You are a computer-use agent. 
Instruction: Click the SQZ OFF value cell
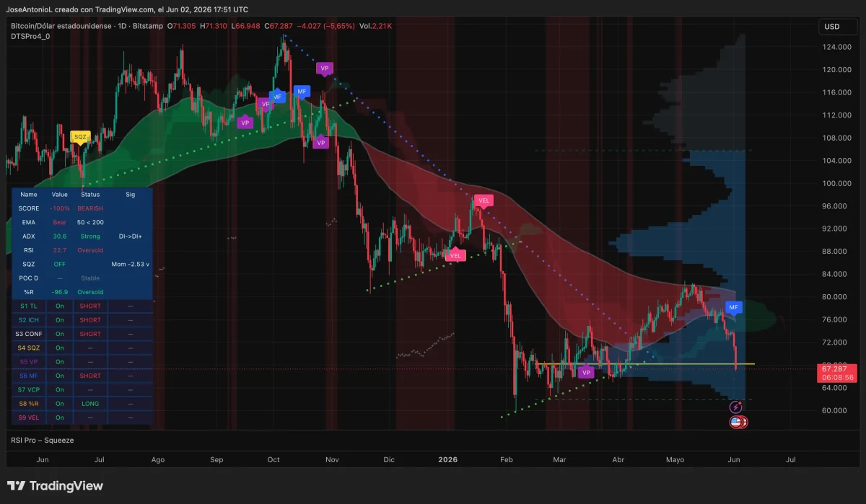pyautogui.click(x=60, y=264)
